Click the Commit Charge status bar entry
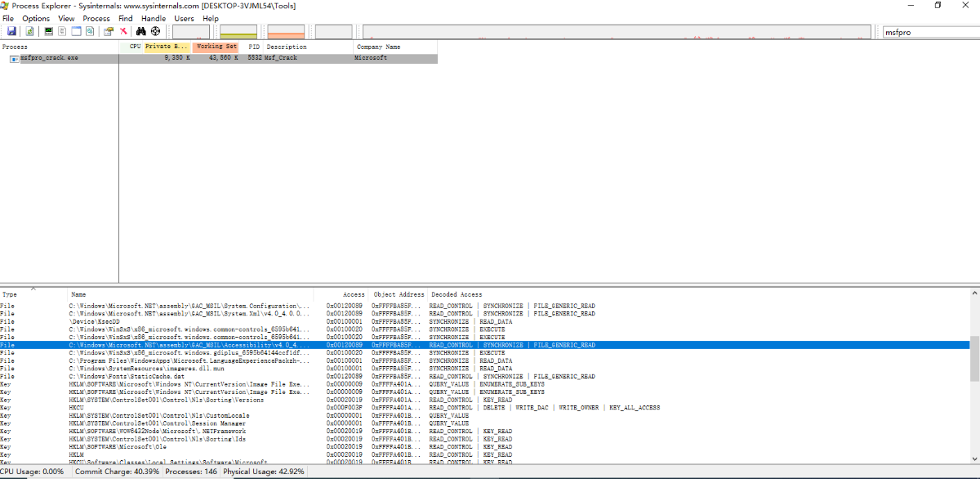Viewport: 980px width, 479px height. pos(116,472)
